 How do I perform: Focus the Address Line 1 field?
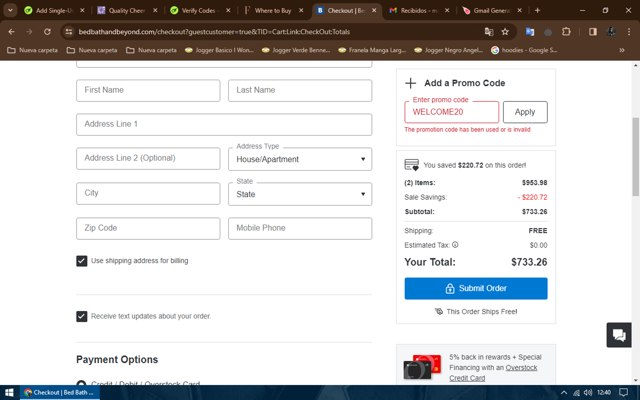[x=224, y=124]
